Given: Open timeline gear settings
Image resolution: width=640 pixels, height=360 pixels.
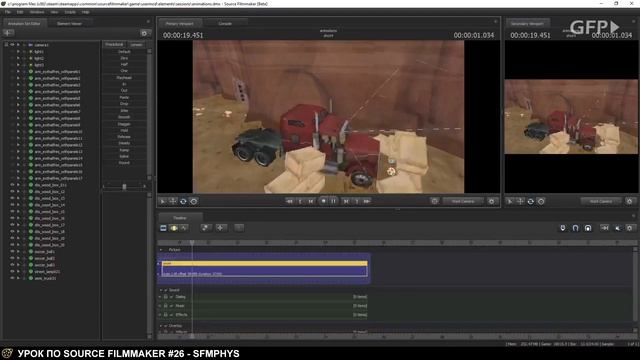Looking at the screenshot, I should (630, 228).
